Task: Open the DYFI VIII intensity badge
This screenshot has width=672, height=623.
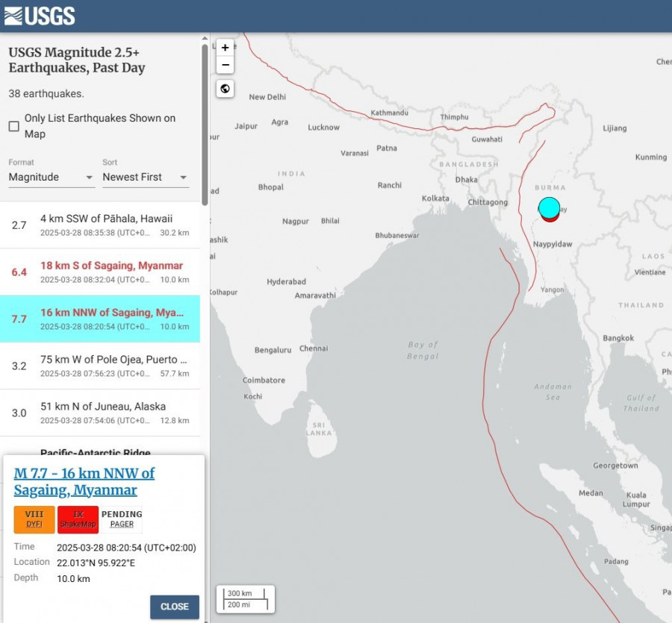Action: (x=34, y=519)
